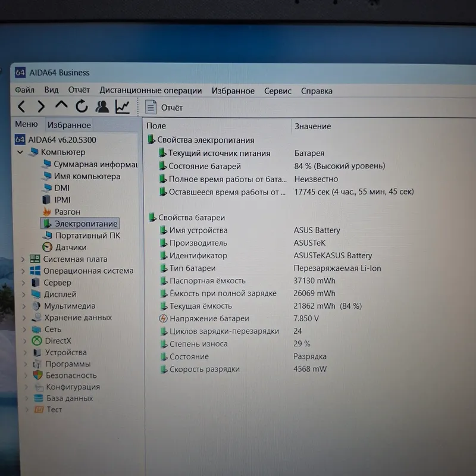Click the Сервер tower icon
The height and width of the screenshot is (476, 476).
pos(36,282)
